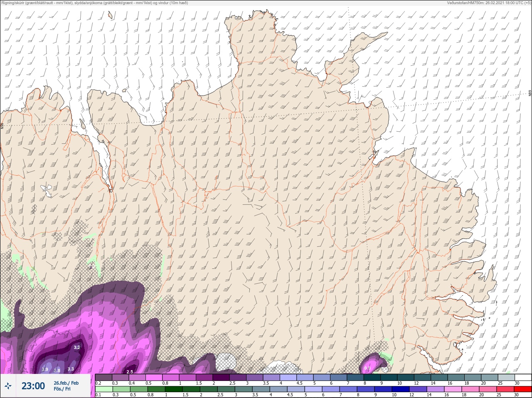Click the small island off the northwest coast

(x=110, y=15)
